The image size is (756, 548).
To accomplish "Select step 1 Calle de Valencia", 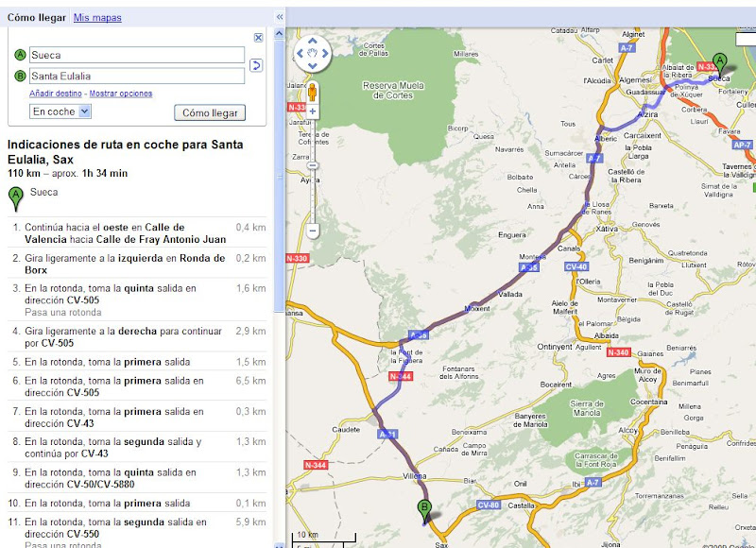I will click(x=137, y=233).
